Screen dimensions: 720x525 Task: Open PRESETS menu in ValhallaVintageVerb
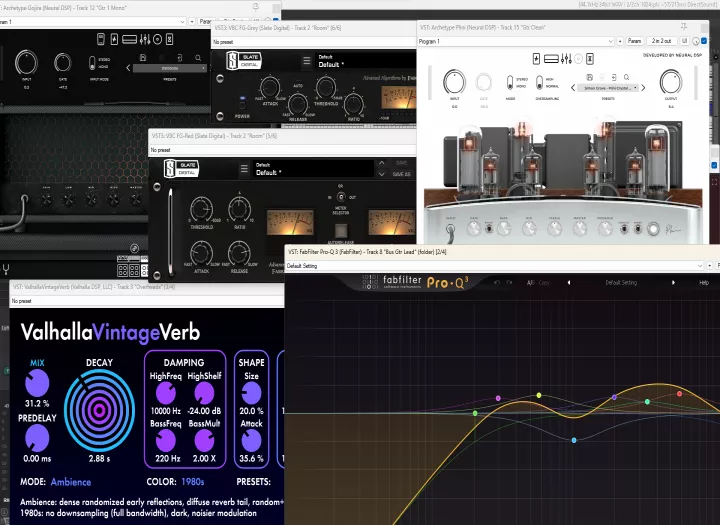click(x=253, y=482)
